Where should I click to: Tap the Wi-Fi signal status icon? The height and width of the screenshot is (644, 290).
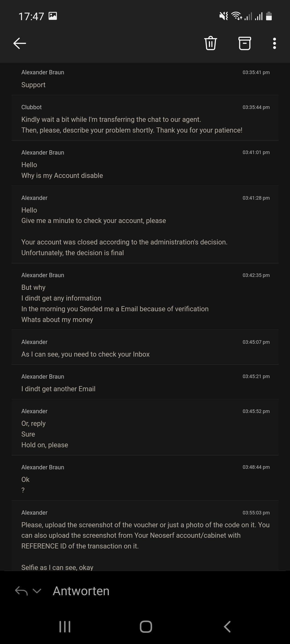pos(237,16)
